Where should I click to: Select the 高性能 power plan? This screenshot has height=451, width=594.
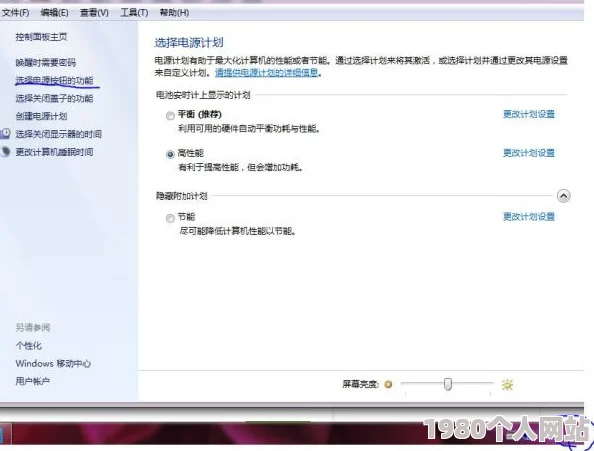(x=170, y=154)
